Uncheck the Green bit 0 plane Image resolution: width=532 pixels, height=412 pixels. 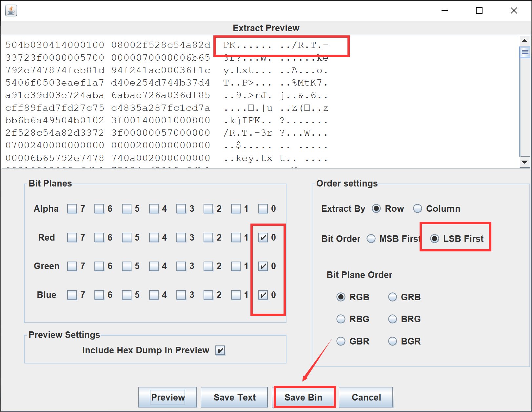click(263, 266)
